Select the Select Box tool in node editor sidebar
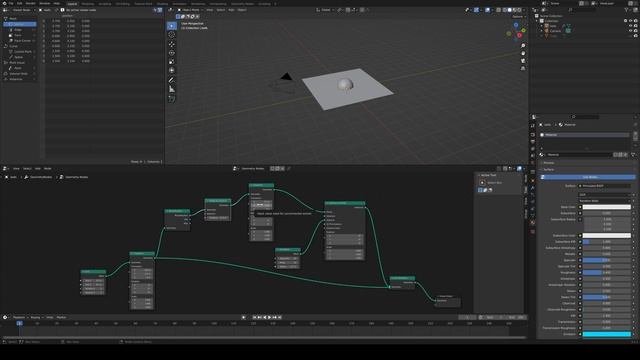This screenshot has height=360, width=640. [482, 183]
